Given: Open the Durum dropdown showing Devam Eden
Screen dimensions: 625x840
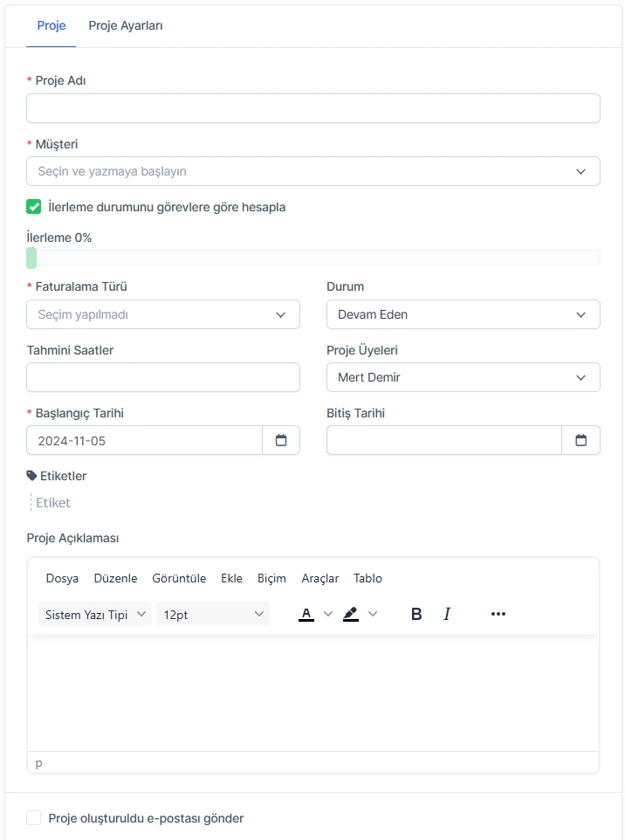Looking at the screenshot, I should (464, 314).
